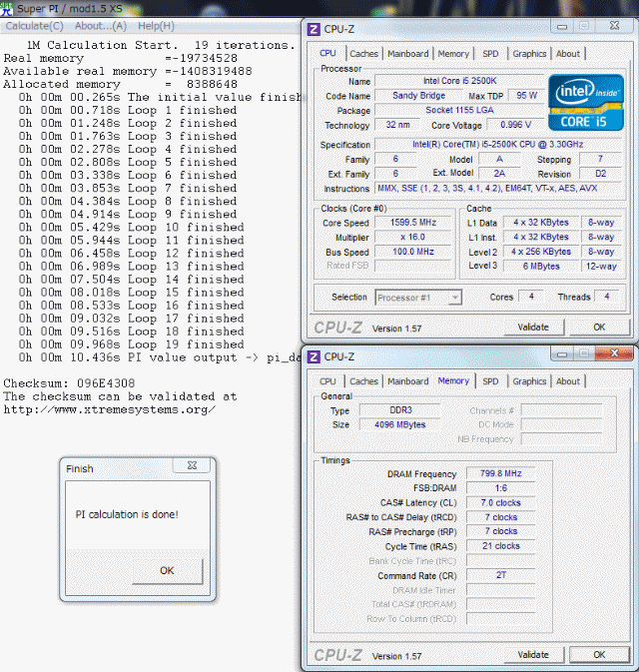This screenshot has height=672, width=639.
Task: Click the CPU-Z logo icon in processor window
Action: (x=315, y=29)
